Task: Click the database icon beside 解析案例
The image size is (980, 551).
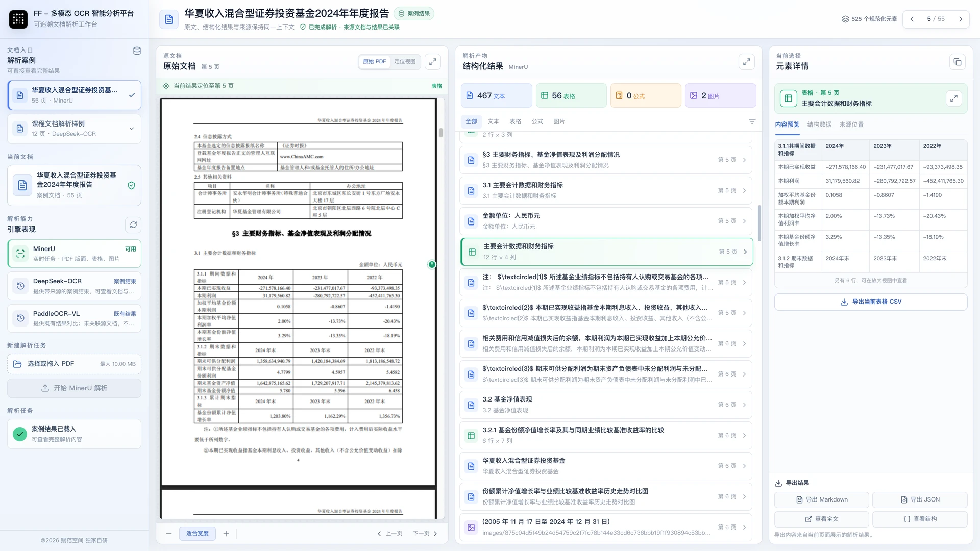Action: pyautogui.click(x=137, y=51)
